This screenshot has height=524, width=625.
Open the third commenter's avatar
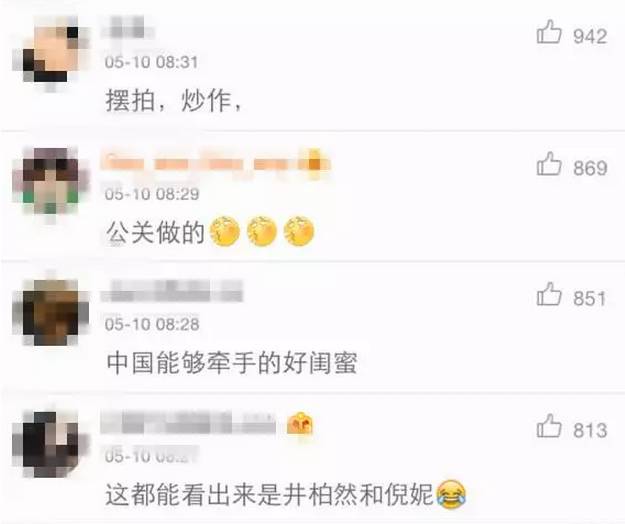[x=50, y=313]
